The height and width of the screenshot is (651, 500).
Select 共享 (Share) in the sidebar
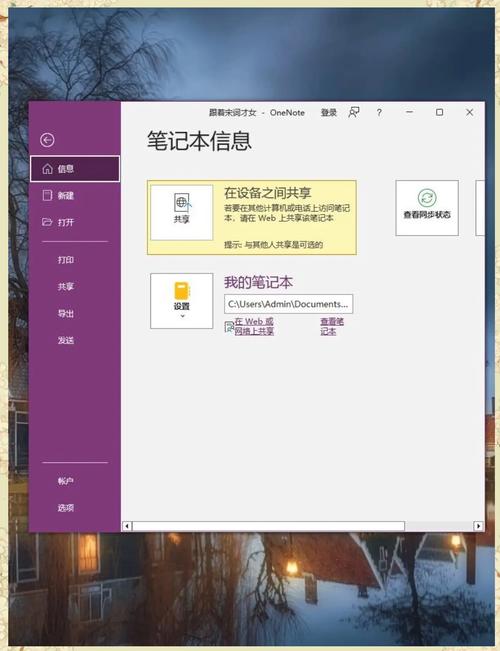tap(66, 286)
